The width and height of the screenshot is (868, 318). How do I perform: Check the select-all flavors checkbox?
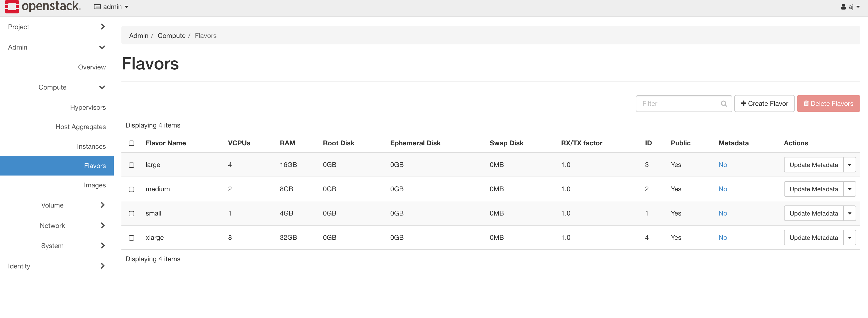click(131, 143)
